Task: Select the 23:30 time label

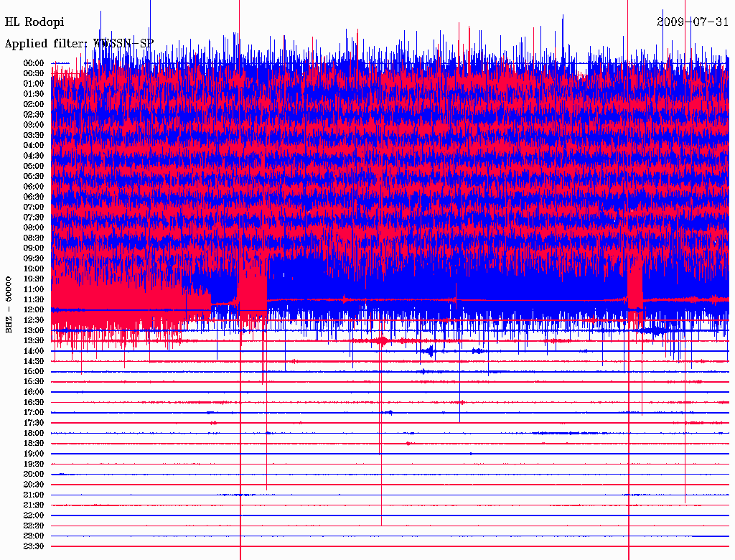Action: click(34, 546)
